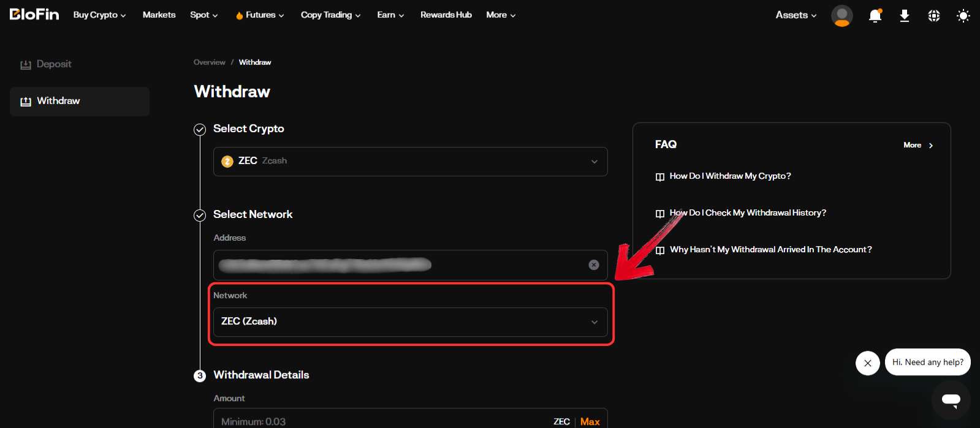
Task: Toggle light/dark theme sun icon
Action: click(963, 16)
